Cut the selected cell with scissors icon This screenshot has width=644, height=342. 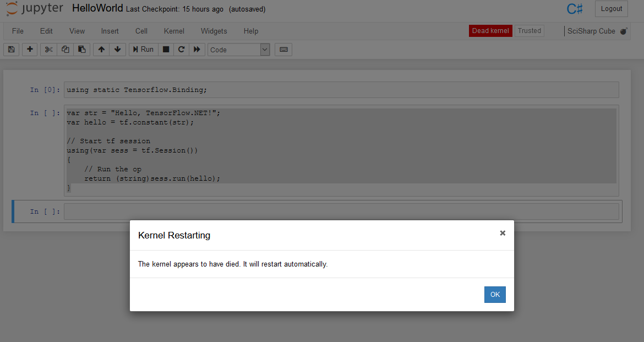(x=48, y=50)
